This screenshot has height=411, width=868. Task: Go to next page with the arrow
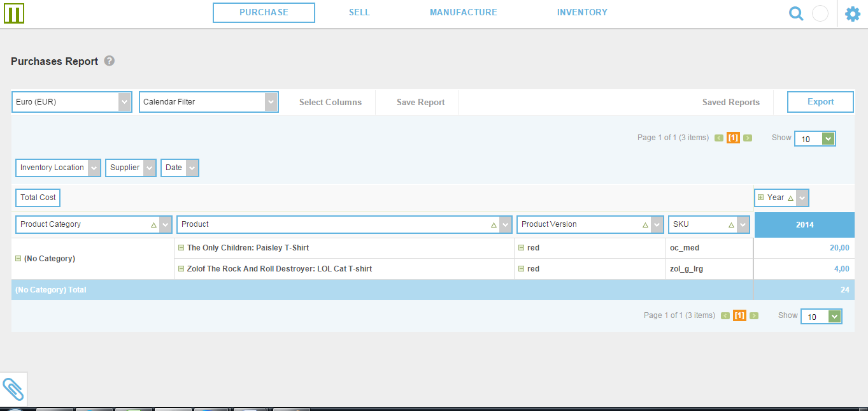pyautogui.click(x=748, y=138)
